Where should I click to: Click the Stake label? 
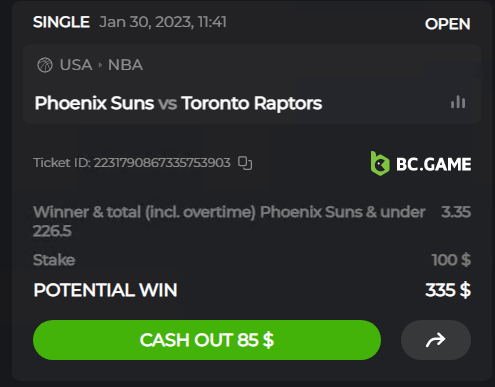(x=54, y=260)
